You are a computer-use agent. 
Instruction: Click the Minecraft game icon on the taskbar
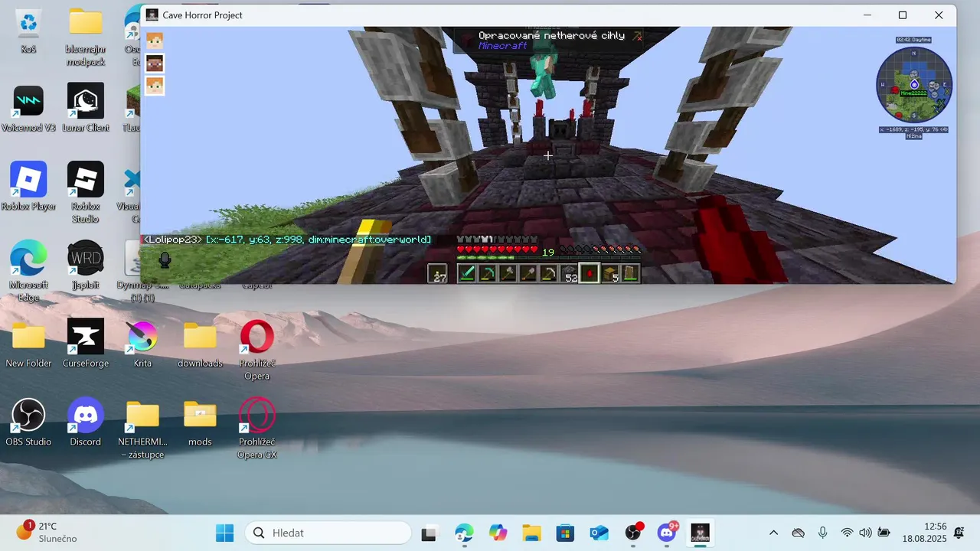tap(701, 533)
